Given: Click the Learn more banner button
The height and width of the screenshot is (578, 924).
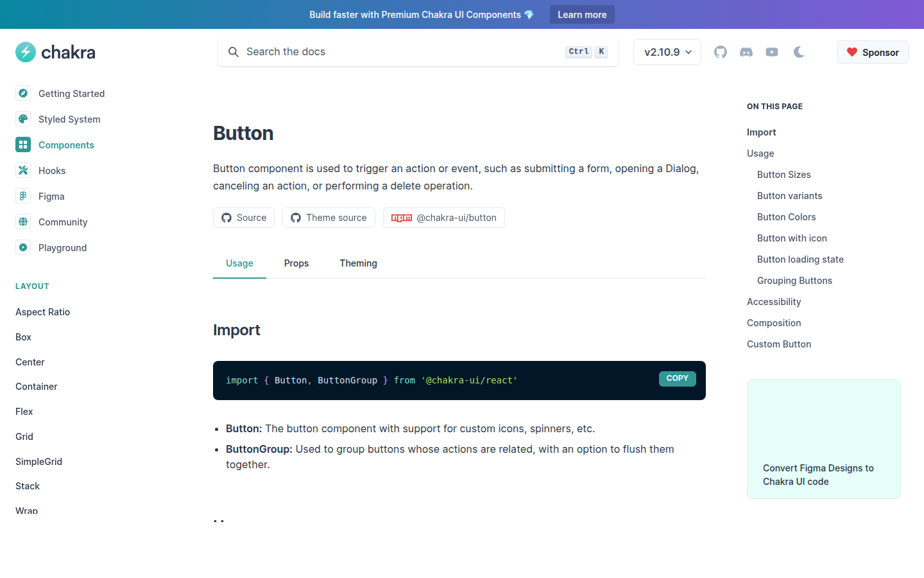Looking at the screenshot, I should coord(582,14).
